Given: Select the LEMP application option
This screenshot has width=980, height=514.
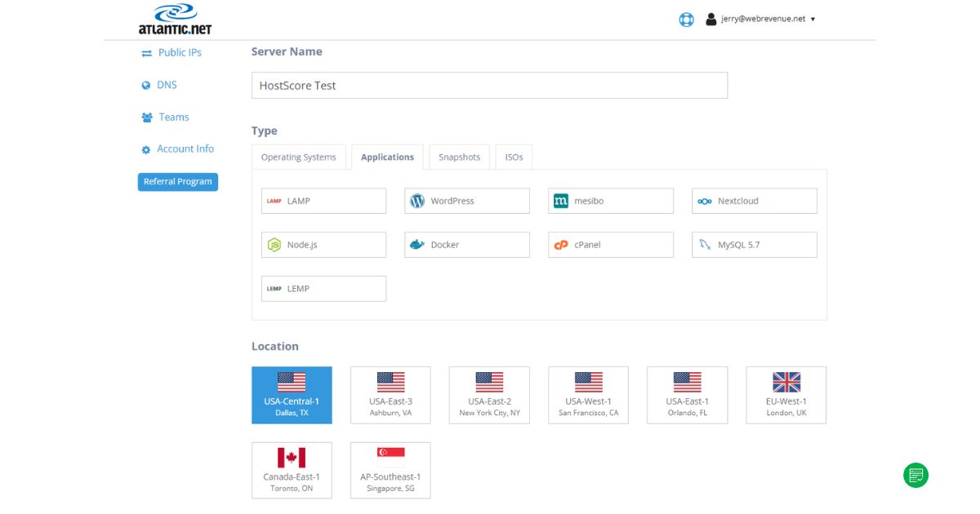Looking at the screenshot, I should click(323, 289).
